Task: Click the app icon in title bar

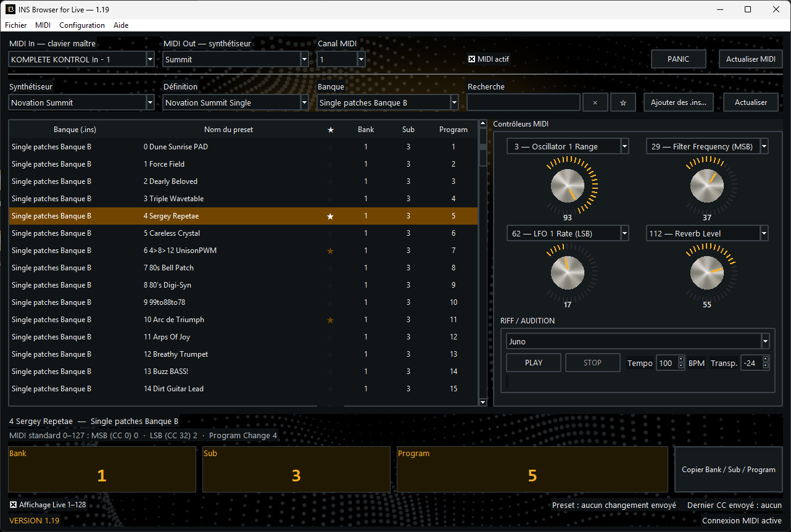Action: pos(10,9)
